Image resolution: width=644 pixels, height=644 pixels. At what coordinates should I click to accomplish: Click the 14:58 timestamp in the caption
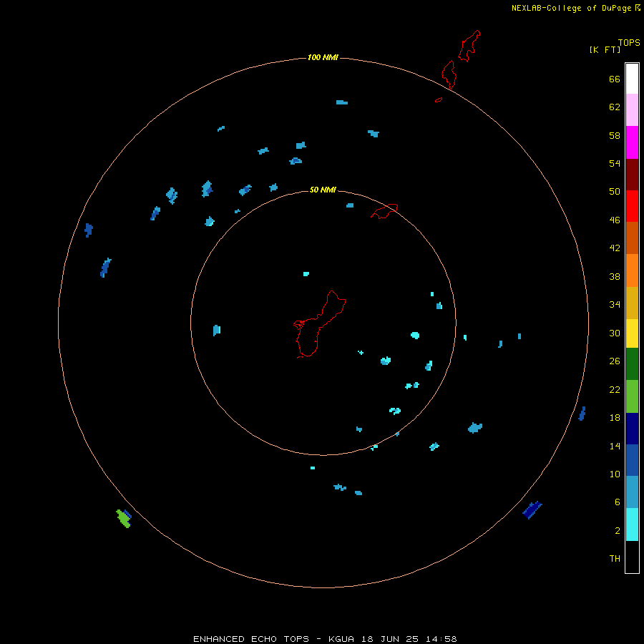(x=441, y=639)
